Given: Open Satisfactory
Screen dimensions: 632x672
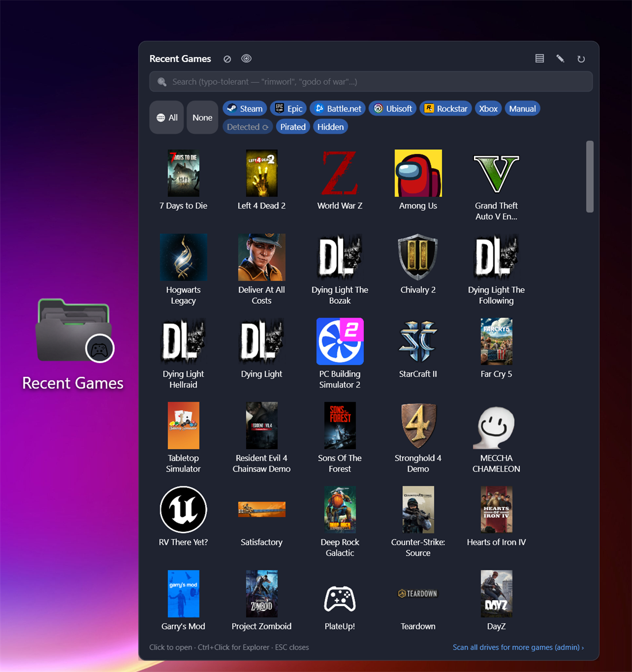Looking at the screenshot, I should tap(261, 509).
